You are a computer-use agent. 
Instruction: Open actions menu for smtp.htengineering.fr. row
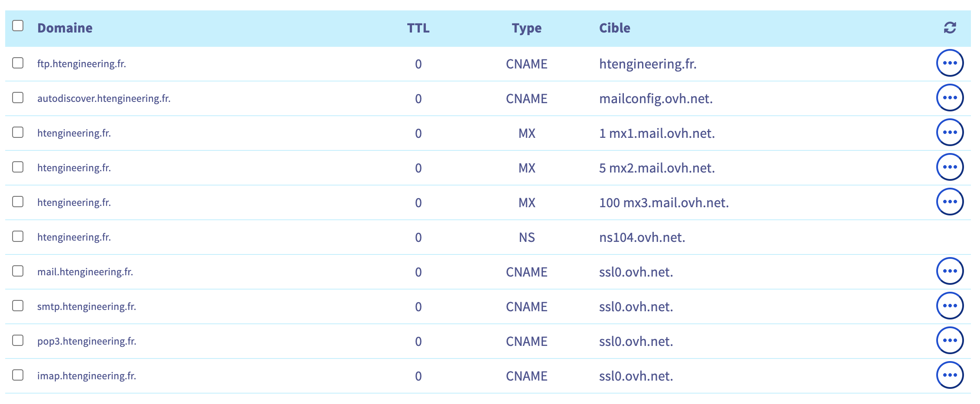click(950, 306)
